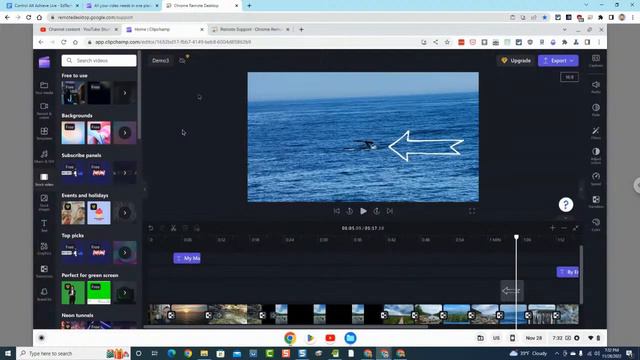The height and width of the screenshot is (360, 640).
Task: Skip to the end of video
Action: pos(390,211)
